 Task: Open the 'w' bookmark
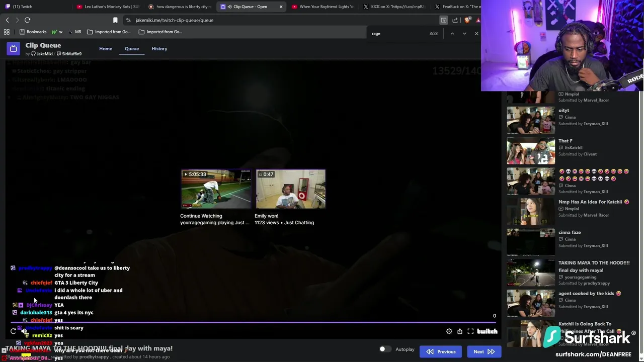(x=57, y=32)
